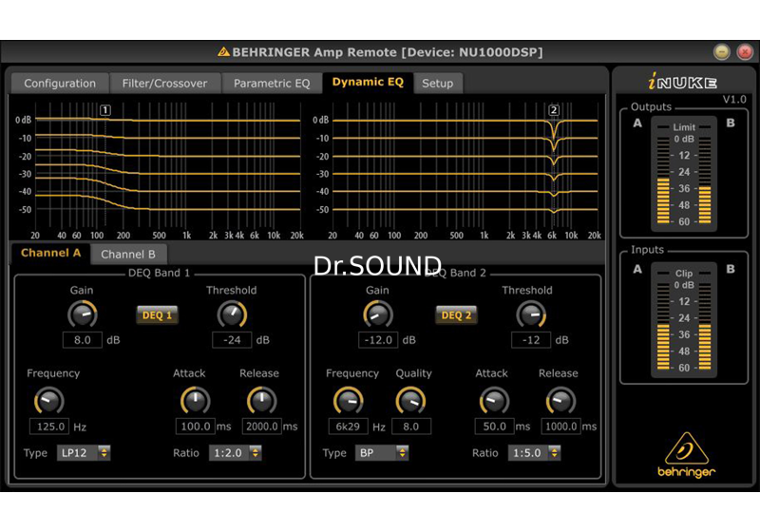Click the 100.0 ms attack field
The image size is (760, 532).
tap(196, 427)
